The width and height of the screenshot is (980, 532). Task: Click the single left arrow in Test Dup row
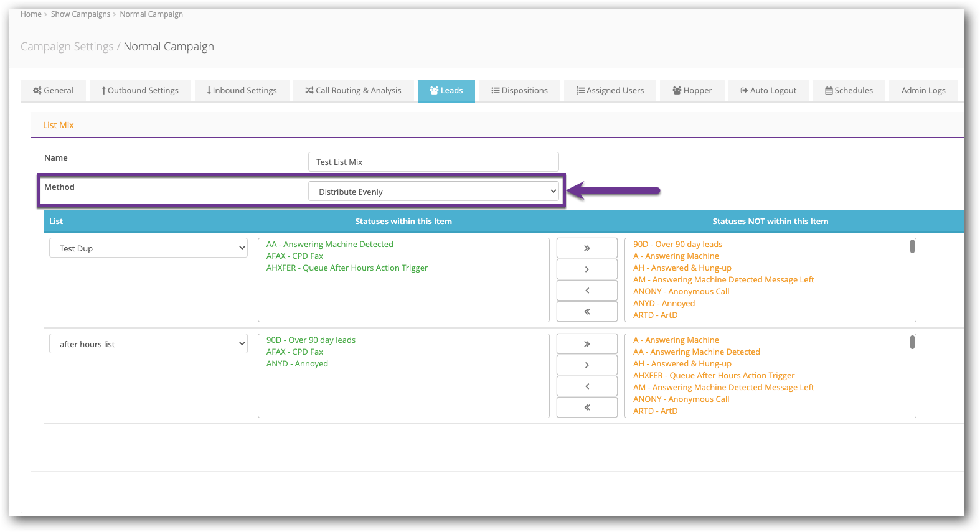pos(587,290)
